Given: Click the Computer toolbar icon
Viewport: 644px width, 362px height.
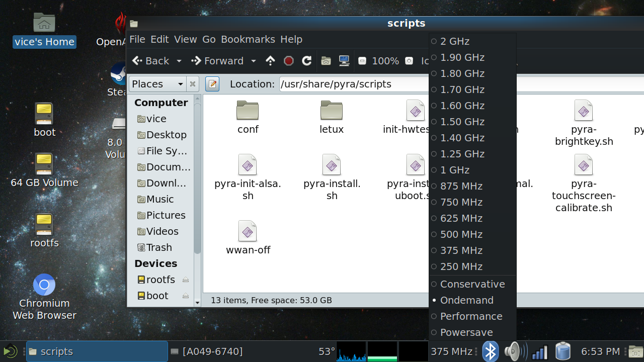Looking at the screenshot, I should point(344,61).
